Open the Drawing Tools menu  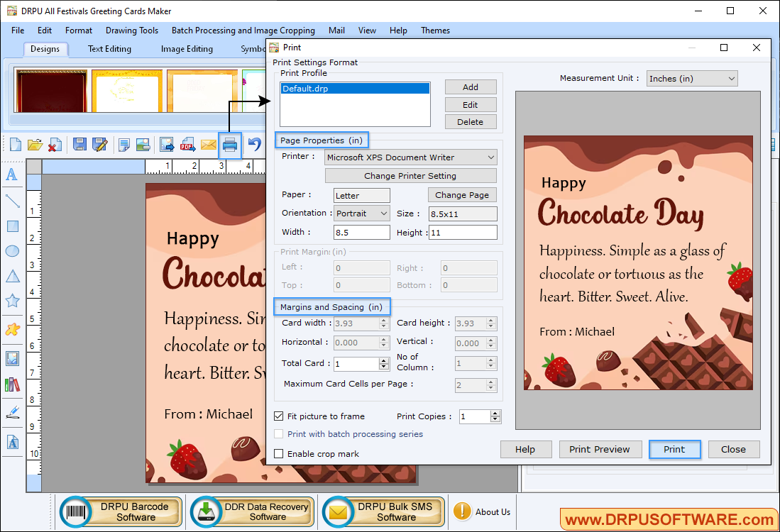click(x=132, y=31)
